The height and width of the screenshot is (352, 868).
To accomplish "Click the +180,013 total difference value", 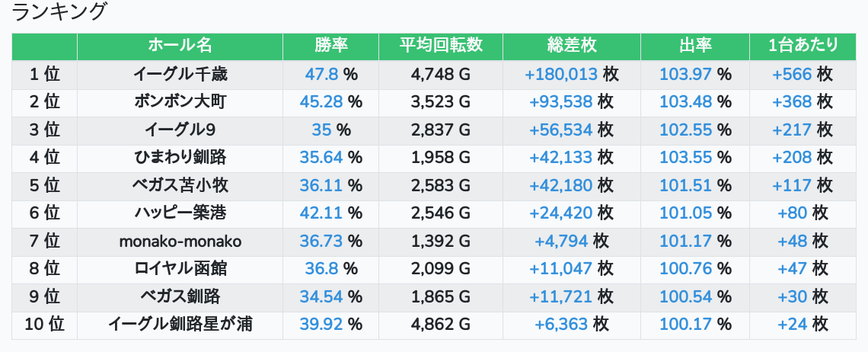I will [x=561, y=74].
